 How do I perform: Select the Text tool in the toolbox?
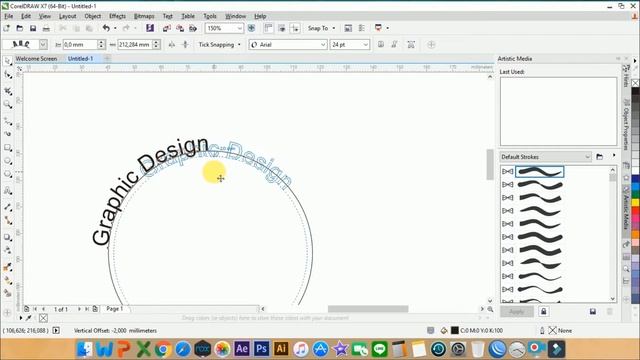coord(7,191)
